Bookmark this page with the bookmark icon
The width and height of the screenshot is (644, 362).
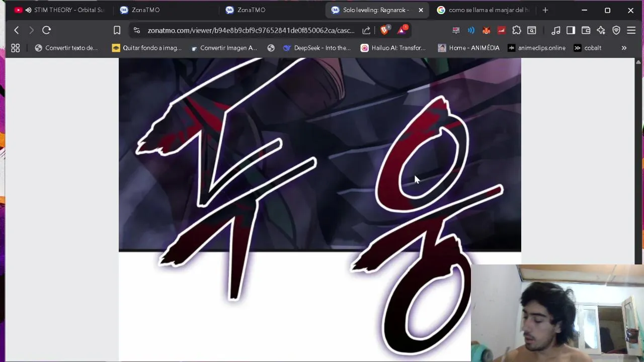tap(117, 30)
